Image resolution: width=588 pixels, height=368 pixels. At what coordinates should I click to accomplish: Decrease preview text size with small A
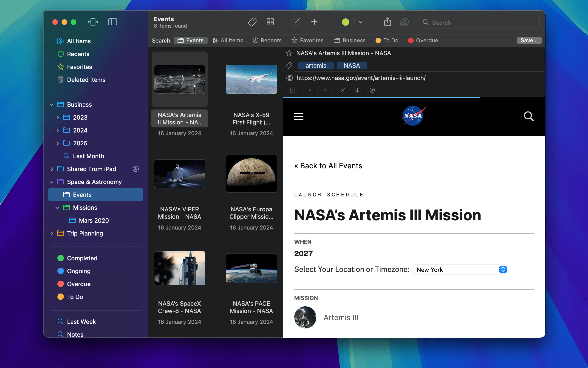pyautogui.click(x=310, y=90)
